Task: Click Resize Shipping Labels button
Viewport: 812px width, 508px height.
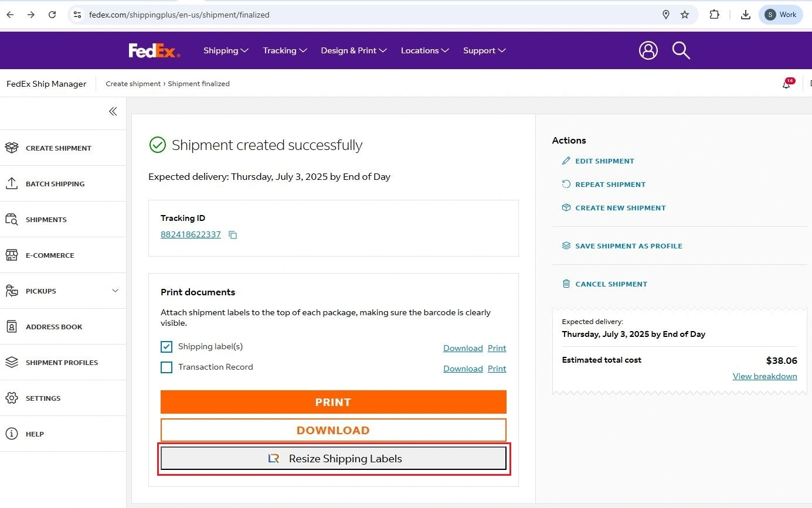Action: tap(333, 459)
